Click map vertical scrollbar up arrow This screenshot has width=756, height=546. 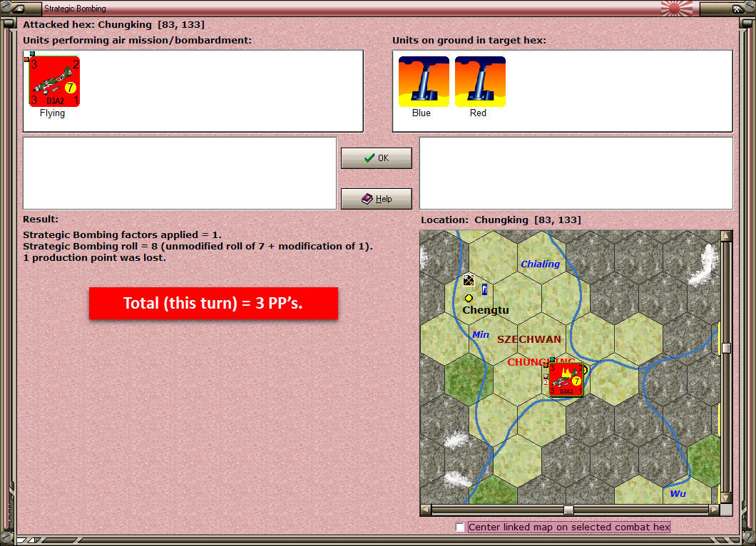tap(726, 236)
